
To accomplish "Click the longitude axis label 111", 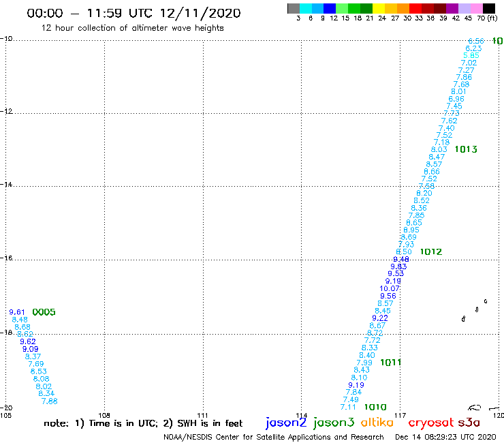I will [202, 415].
